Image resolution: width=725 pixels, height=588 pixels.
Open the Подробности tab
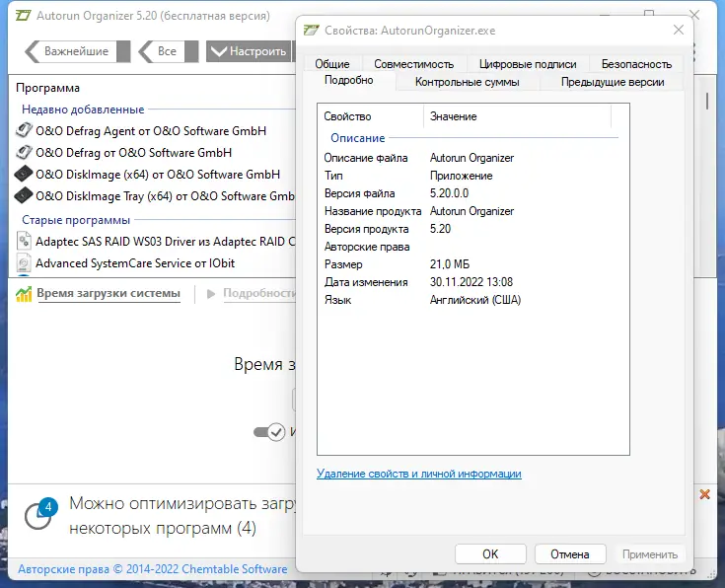[x=258, y=293]
